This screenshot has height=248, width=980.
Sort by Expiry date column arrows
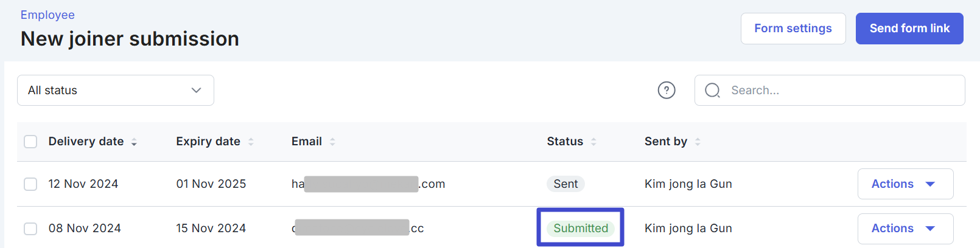point(251,142)
